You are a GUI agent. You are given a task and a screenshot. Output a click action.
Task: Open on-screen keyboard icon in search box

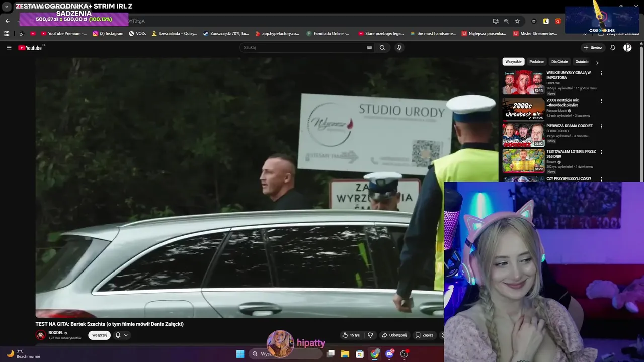tap(369, 48)
